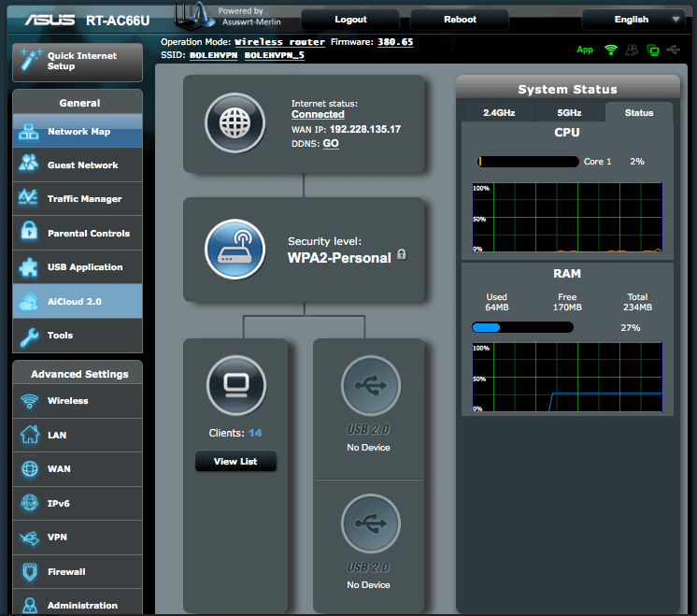Open the VPN menu item

coord(78,537)
